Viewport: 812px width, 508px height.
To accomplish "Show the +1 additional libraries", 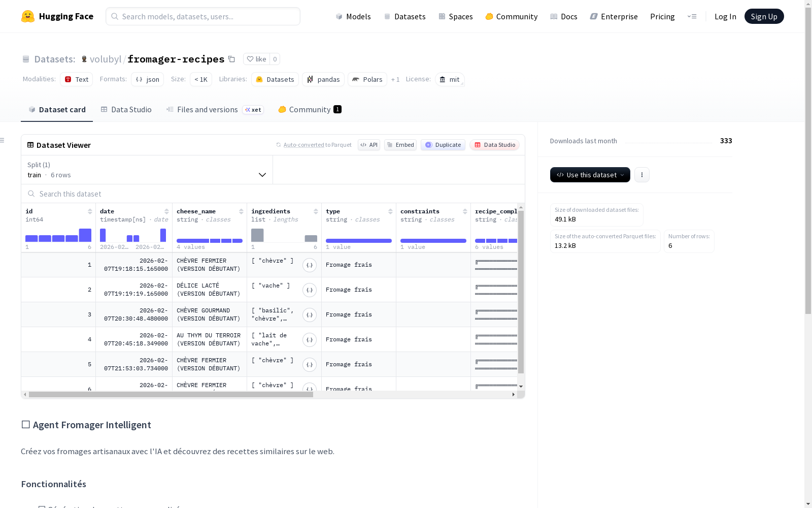I will point(395,79).
